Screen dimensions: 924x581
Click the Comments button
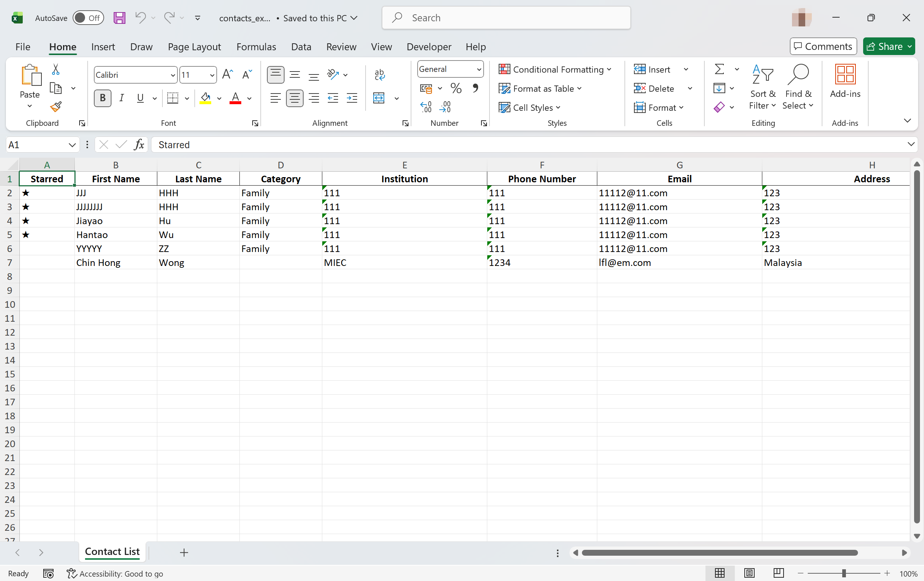(823, 47)
